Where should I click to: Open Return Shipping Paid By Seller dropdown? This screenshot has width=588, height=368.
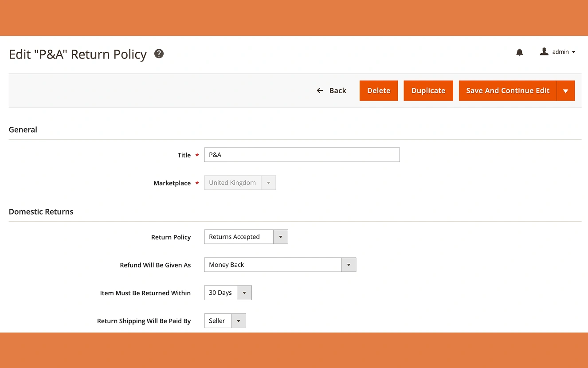[225, 321]
